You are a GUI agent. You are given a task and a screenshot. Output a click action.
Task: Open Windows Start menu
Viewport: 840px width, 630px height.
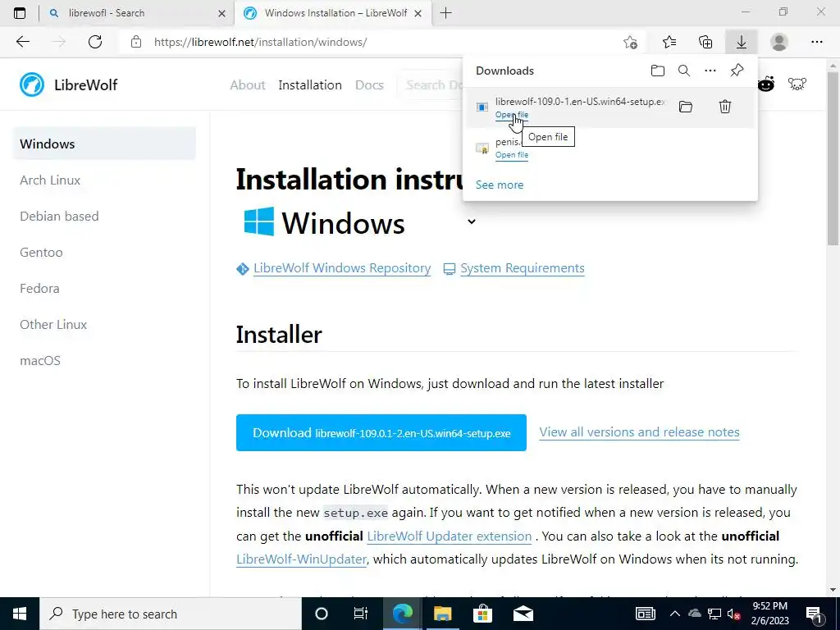coord(20,614)
